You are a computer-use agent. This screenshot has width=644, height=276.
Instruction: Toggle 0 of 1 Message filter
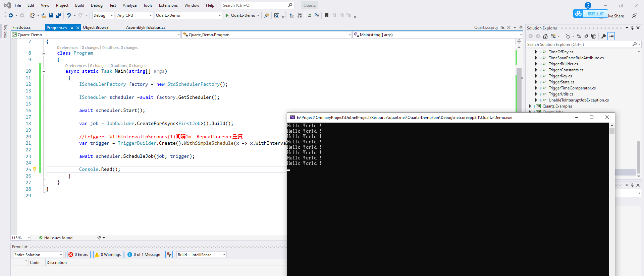pos(144,255)
